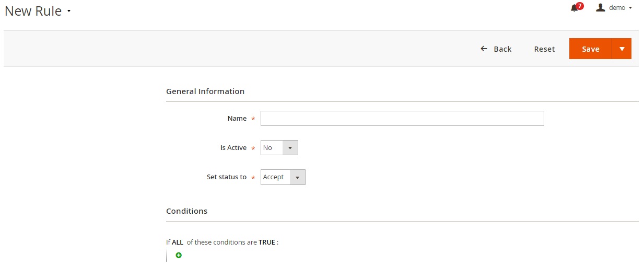Change the ALL condition aggregator link

(178, 242)
